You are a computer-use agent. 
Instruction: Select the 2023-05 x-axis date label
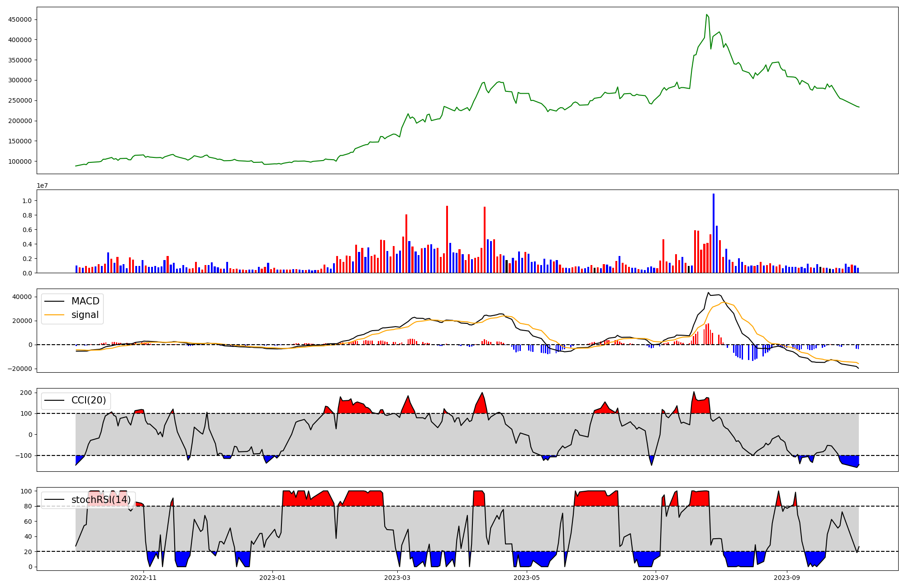[x=527, y=578]
